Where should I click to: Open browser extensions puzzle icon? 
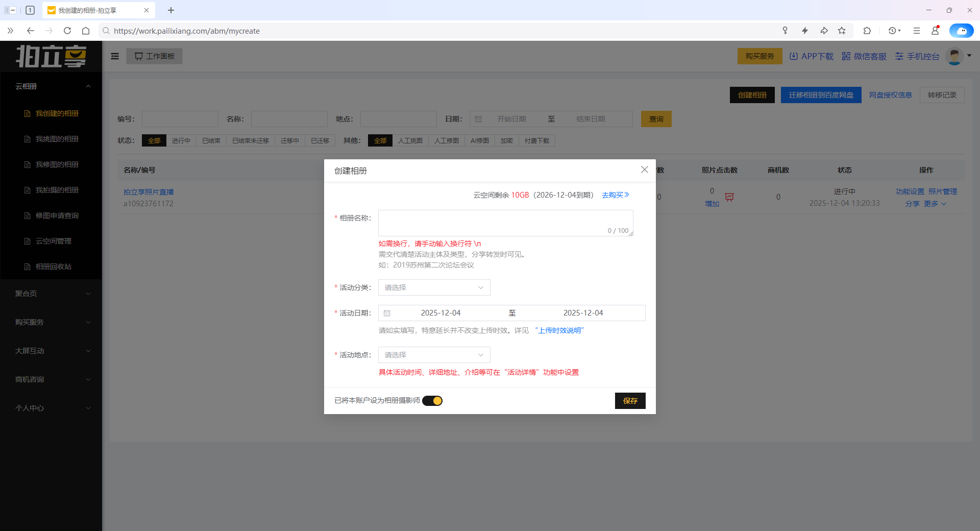(x=867, y=31)
